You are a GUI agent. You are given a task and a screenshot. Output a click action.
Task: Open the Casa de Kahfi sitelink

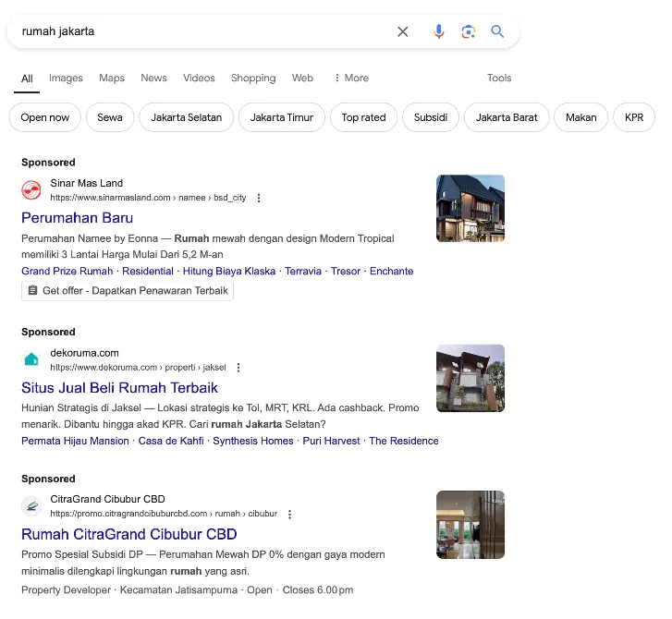pos(171,441)
